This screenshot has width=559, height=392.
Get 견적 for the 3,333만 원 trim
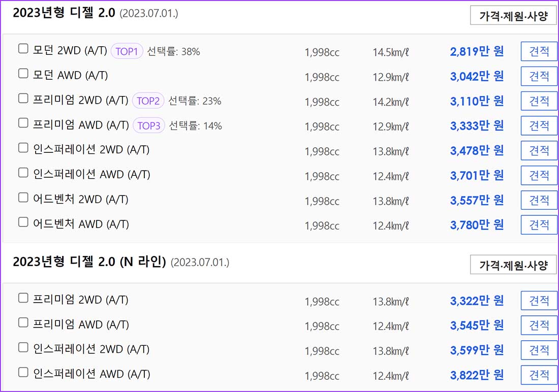coord(539,125)
